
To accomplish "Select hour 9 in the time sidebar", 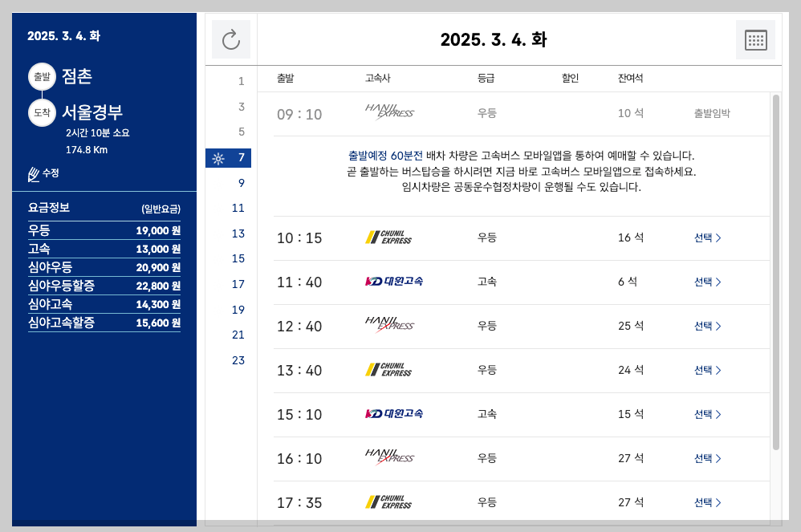I will click(238, 183).
